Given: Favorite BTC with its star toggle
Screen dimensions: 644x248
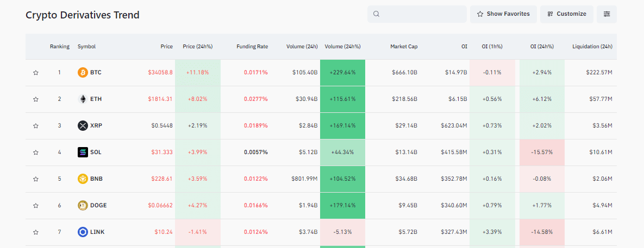Looking at the screenshot, I should click(36, 72).
